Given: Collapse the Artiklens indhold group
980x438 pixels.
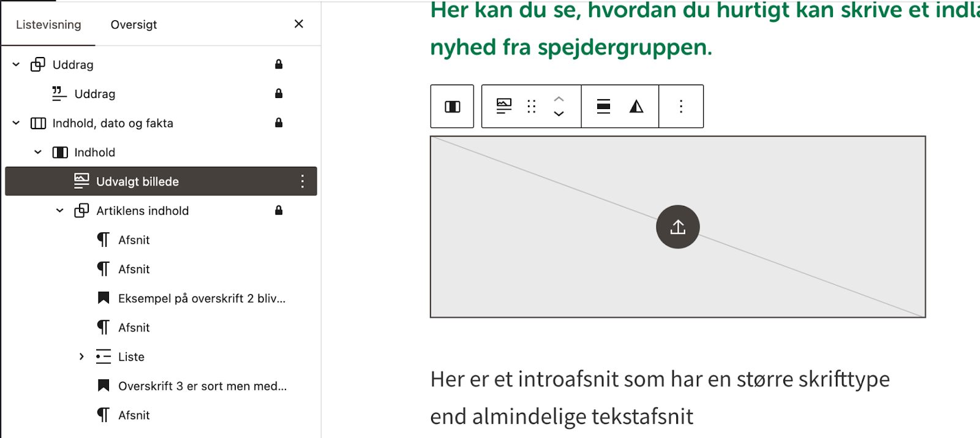Looking at the screenshot, I should pos(60,211).
